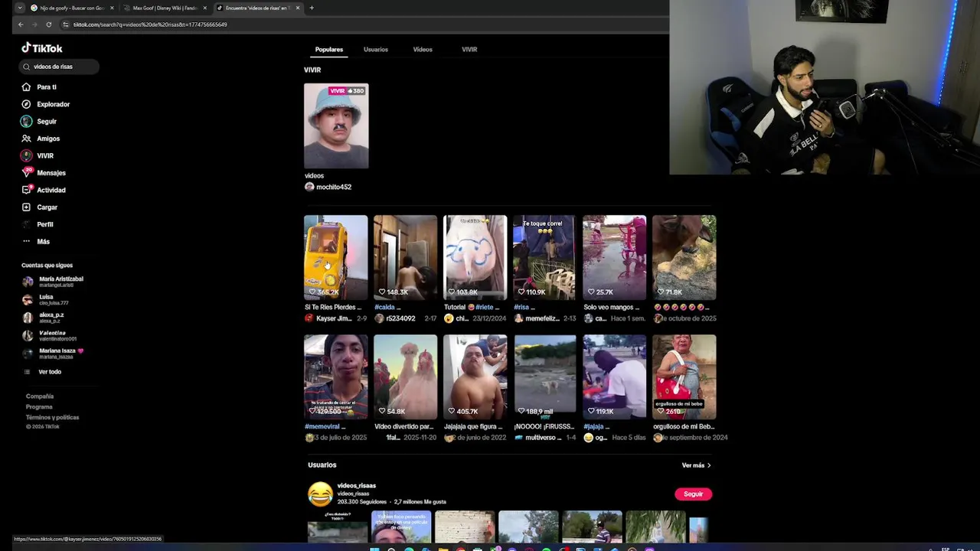The image size is (980, 551).
Task: Open María Aristizabal followed account
Action: point(53,282)
